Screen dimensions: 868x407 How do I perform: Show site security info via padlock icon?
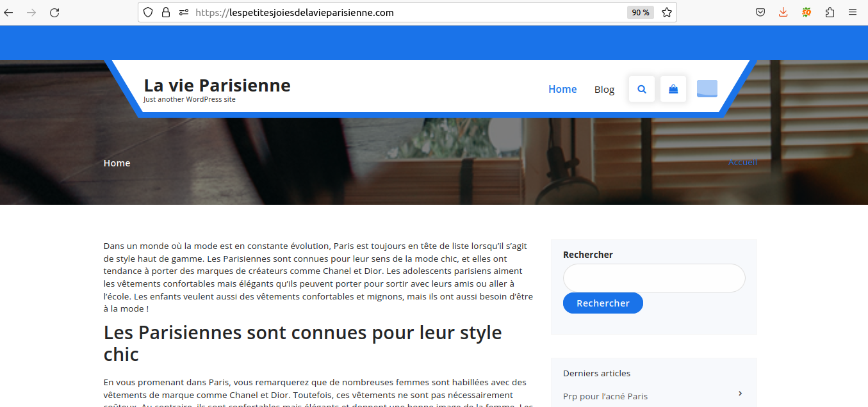pyautogui.click(x=166, y=12)
